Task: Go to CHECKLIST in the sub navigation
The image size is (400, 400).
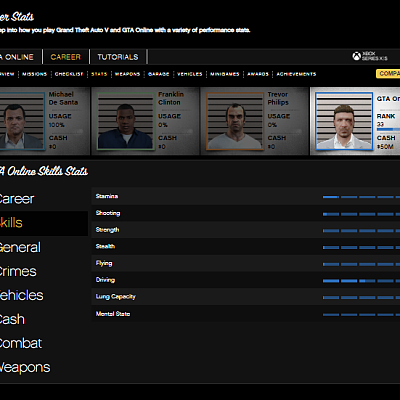Action: coord(69,74)
